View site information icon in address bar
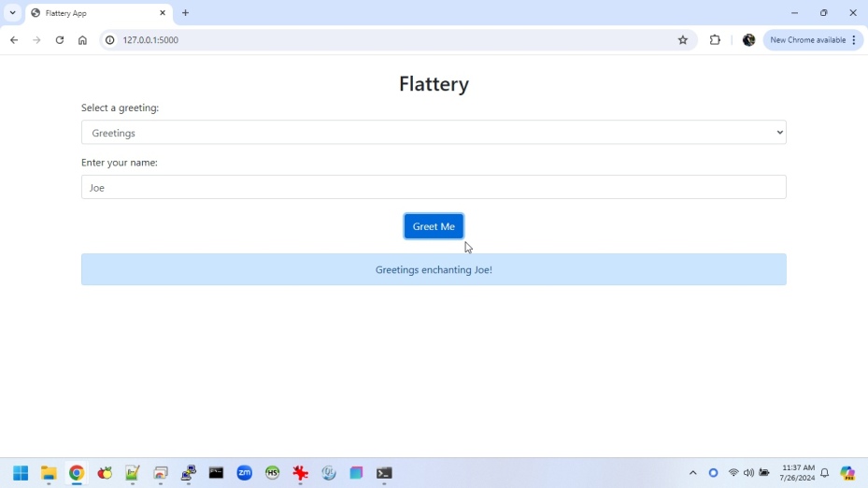This screenshot has height=488, width=868. pyautogui.click(x=109, y=40)
